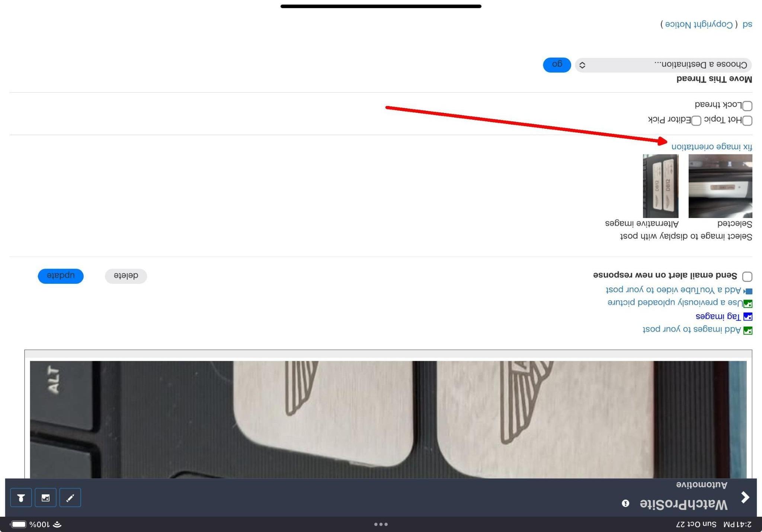The height and width of the screenshot is (532, 762).
Task: Tap the info circle icon next to WatchProSite
Action: (x=625, y=503)
